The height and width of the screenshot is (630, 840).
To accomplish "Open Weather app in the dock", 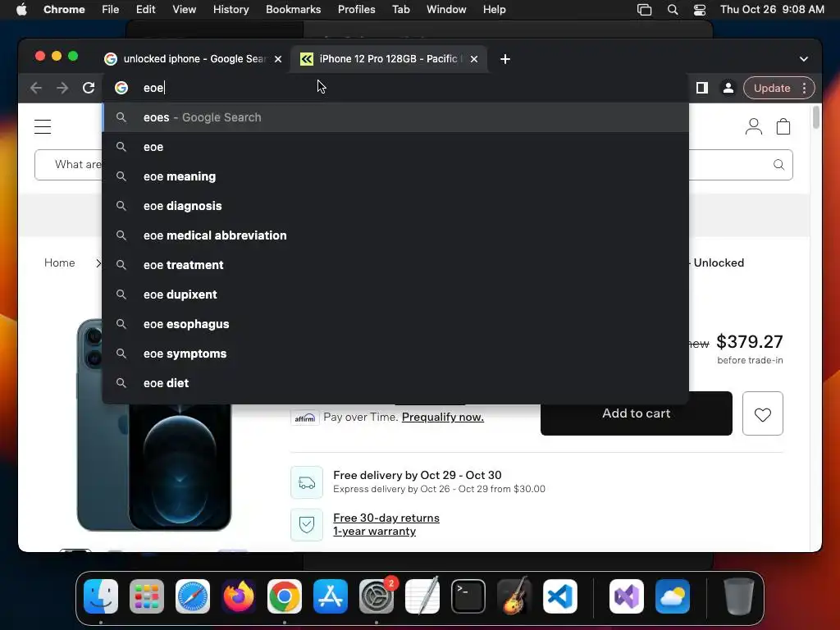I will 673,596.
